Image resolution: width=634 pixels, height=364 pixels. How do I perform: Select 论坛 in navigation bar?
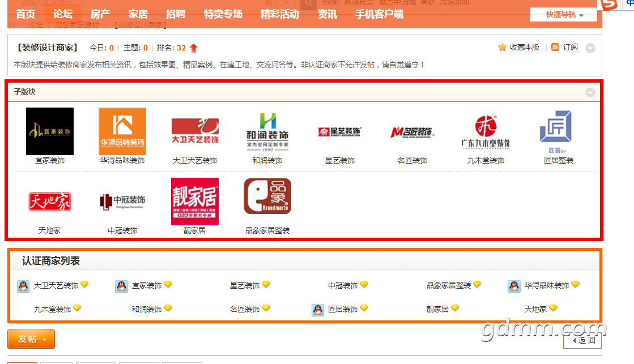(x=63, y=14)
